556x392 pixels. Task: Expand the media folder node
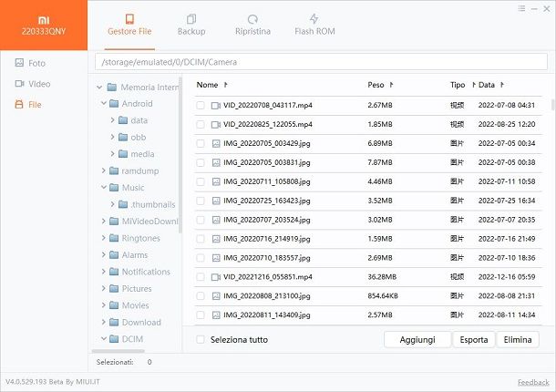pos(112,153)
